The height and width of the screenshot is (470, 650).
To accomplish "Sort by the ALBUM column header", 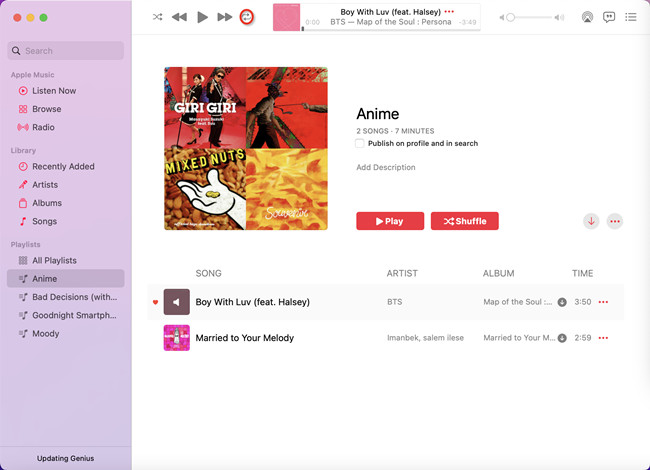I will tap(498, 273).
